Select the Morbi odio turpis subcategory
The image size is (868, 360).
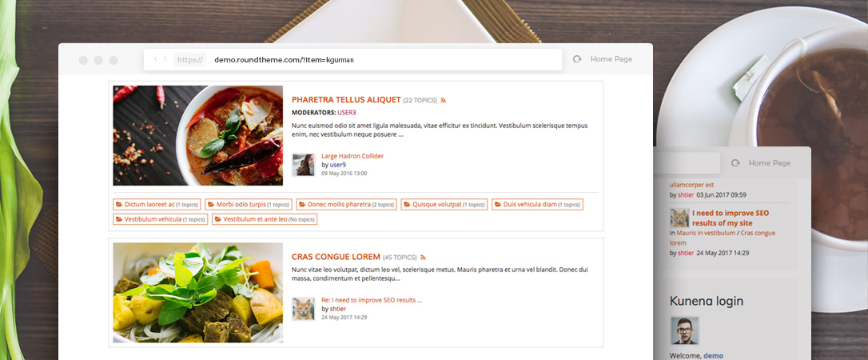[249, 204]
